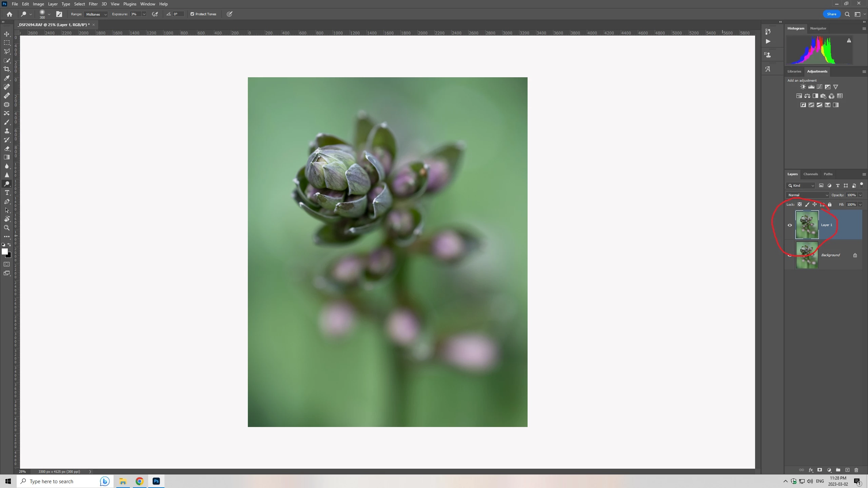Select the Horizontal Type tool

coord(7,192)
